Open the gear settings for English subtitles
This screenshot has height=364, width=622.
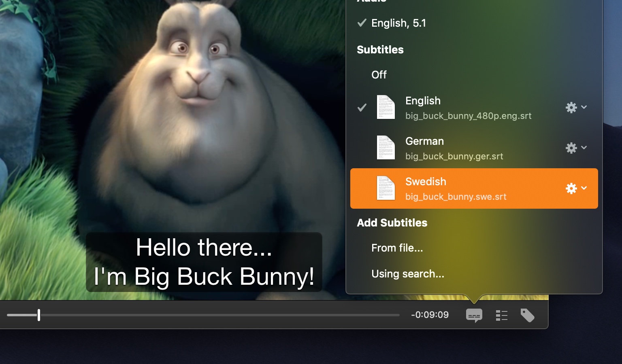click(x=571, y=107)
